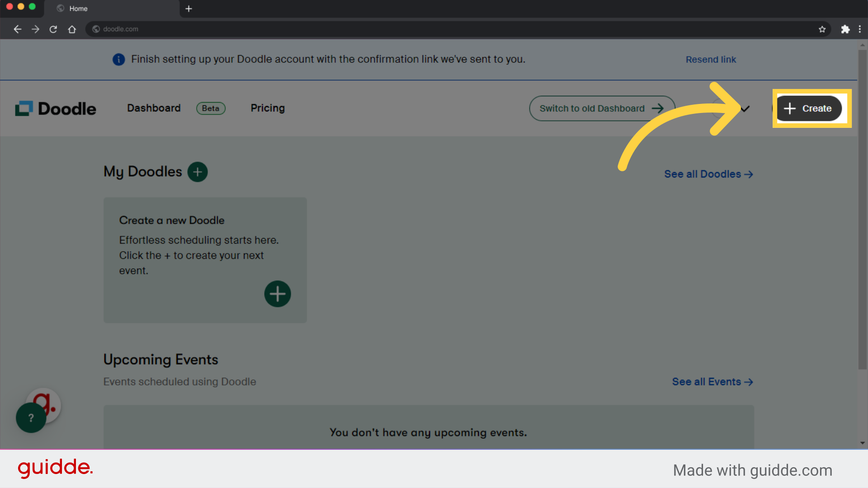Select the Home browser tab
868x488 pixels.
[78, 8]
